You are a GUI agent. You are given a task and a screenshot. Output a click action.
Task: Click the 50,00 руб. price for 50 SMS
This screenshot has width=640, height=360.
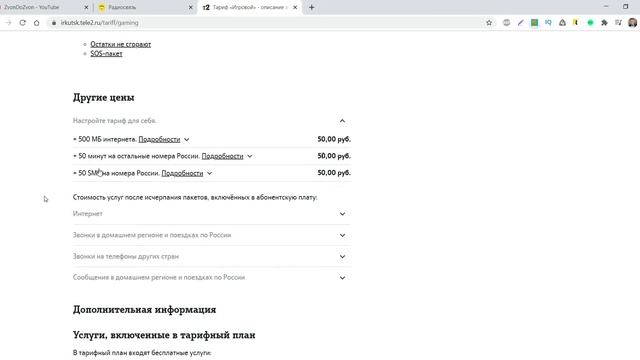334,173
